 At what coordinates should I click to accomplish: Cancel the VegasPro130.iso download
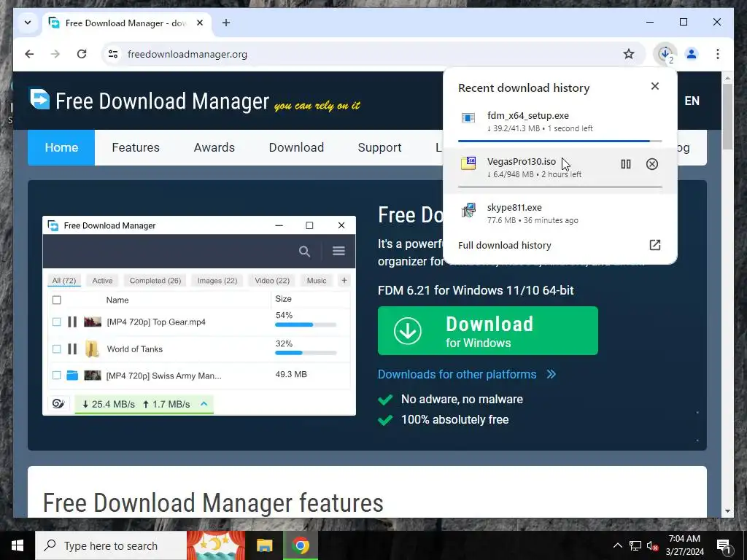[651, 164]
